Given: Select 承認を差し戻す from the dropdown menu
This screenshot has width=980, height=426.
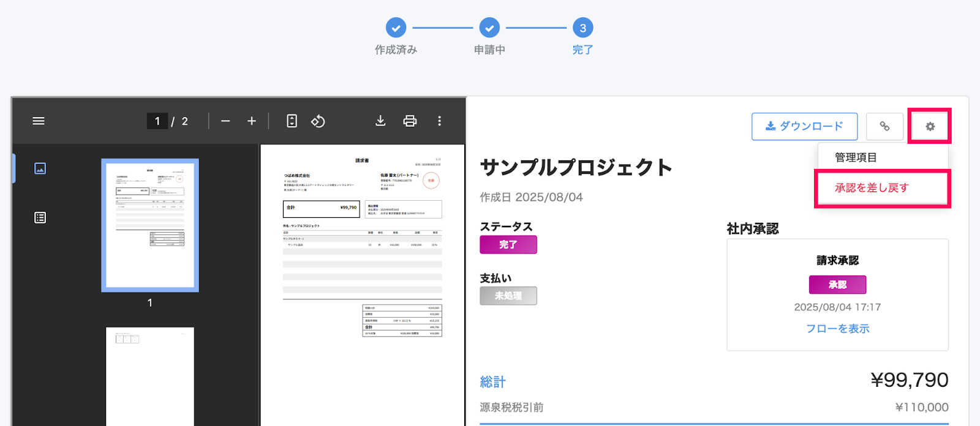Looking at the screenshot, I should 883,188.
